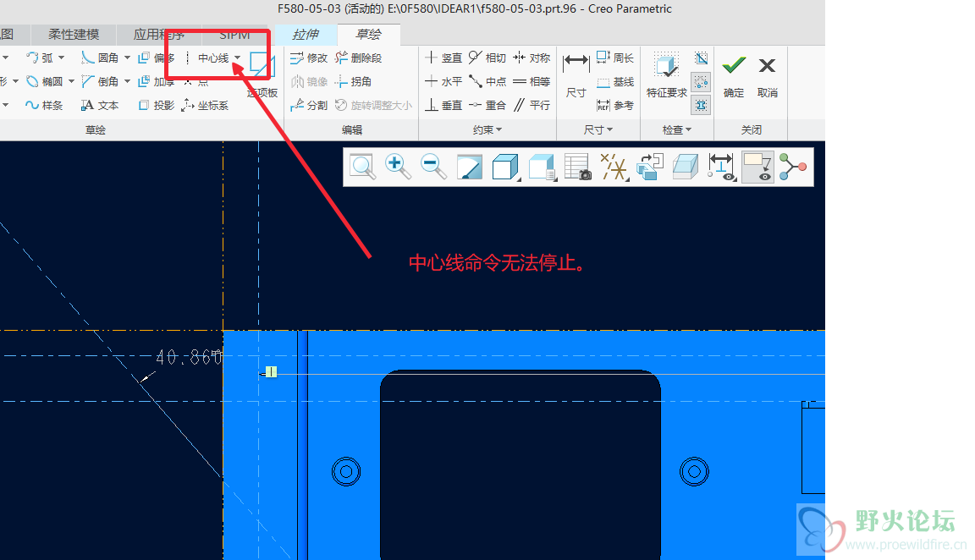
Task: Apply the Perpendicular (垂直) constraint
Action: click(443, 105)
